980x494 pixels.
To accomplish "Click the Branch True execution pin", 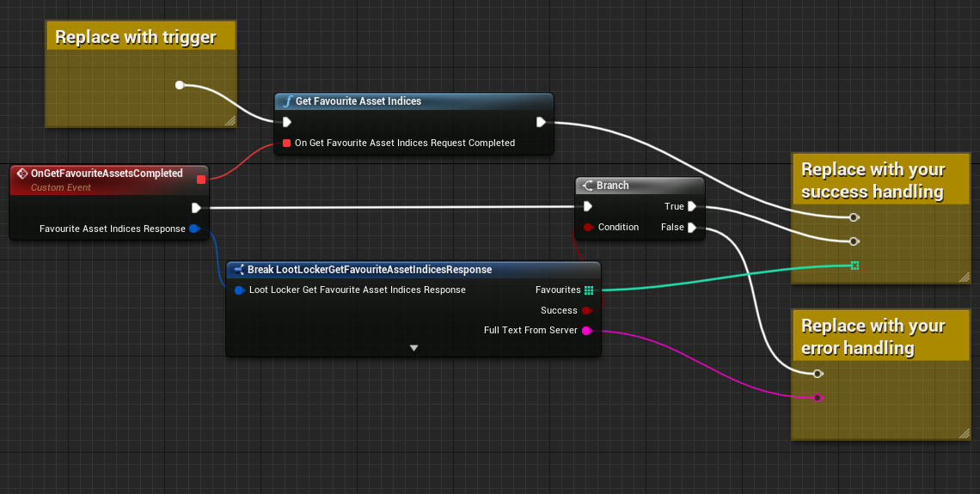I will pos(692,207).
